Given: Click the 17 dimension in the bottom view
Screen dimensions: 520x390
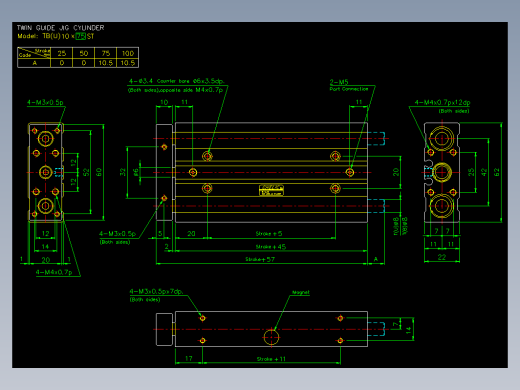Looking at the screenshot, I should click(189, 358).
